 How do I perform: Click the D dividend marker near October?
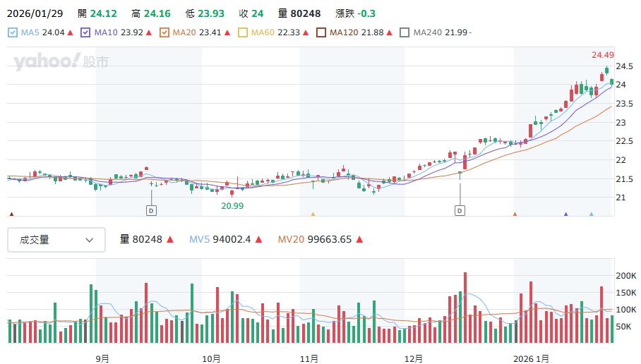(151, 210)
